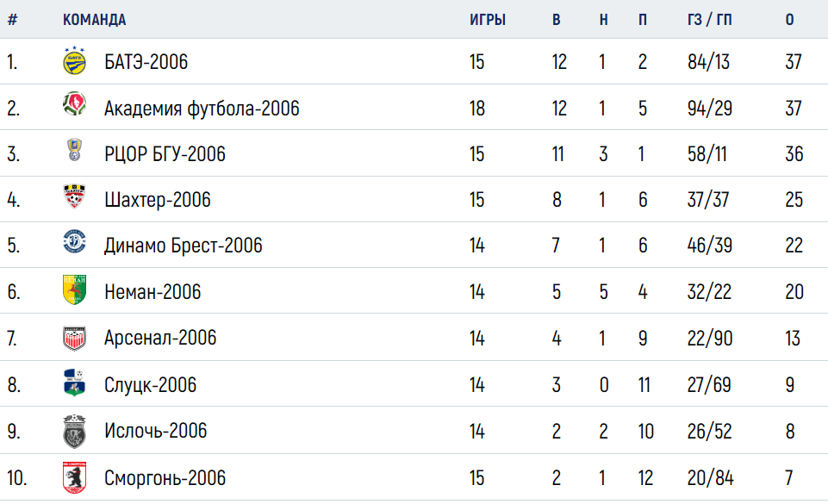Select the Неман-2006 team name

pyautogui.click(x=153, y=292)
